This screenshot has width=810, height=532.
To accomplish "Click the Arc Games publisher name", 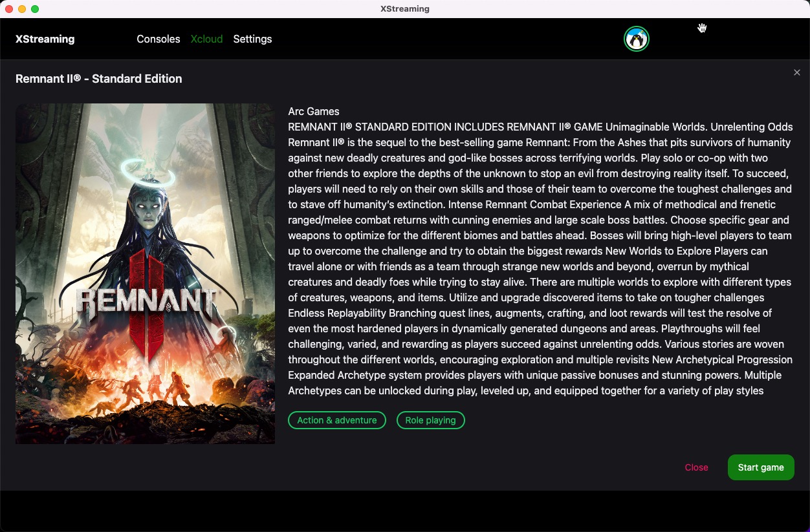I will coord(314,111).
